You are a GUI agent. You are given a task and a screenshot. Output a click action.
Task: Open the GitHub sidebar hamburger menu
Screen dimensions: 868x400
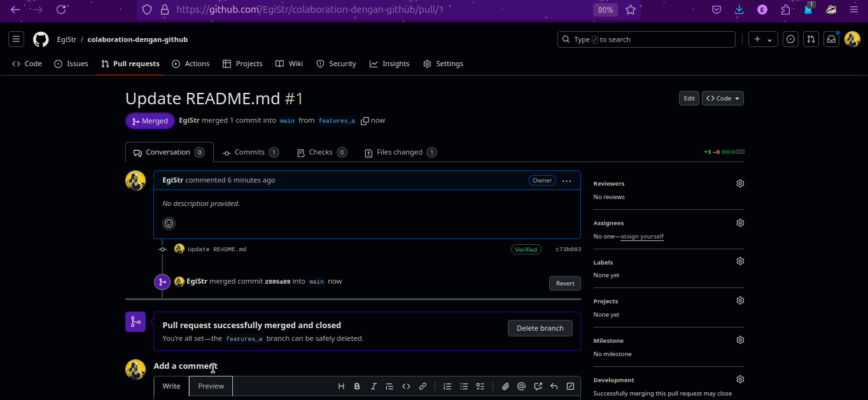point(17,39)
